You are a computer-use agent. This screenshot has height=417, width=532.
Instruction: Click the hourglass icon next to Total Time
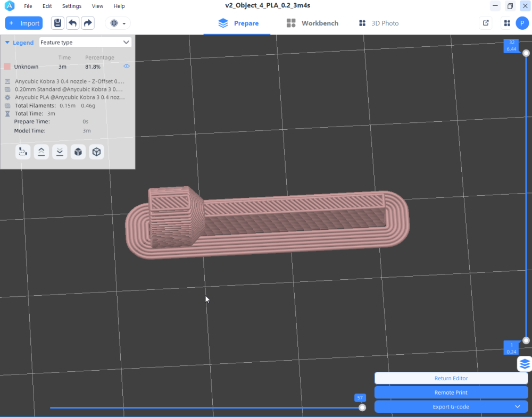point(7,114)
